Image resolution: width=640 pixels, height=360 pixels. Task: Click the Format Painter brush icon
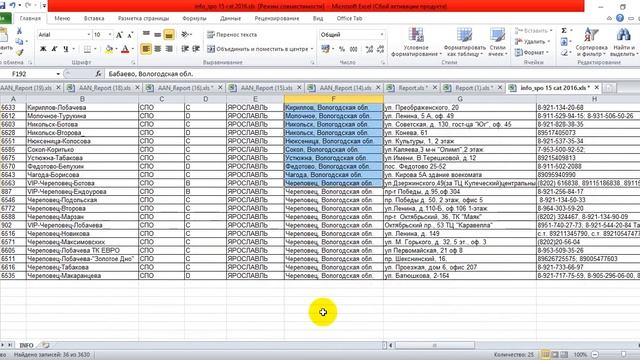pyautogui.click(x=19, y=52)
